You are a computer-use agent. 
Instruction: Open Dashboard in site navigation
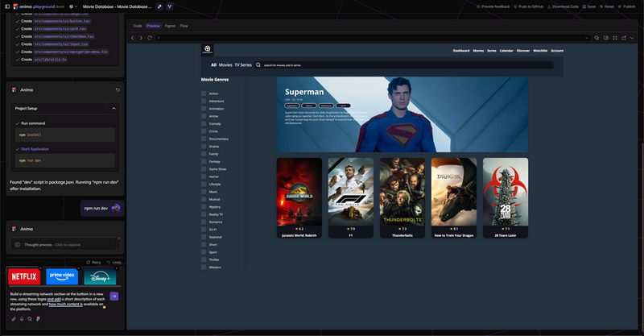[x=460, y=51]
